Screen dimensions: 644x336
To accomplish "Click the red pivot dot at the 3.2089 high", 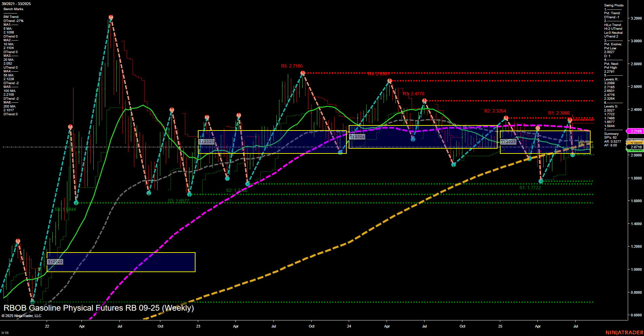I will coord(111,16).
